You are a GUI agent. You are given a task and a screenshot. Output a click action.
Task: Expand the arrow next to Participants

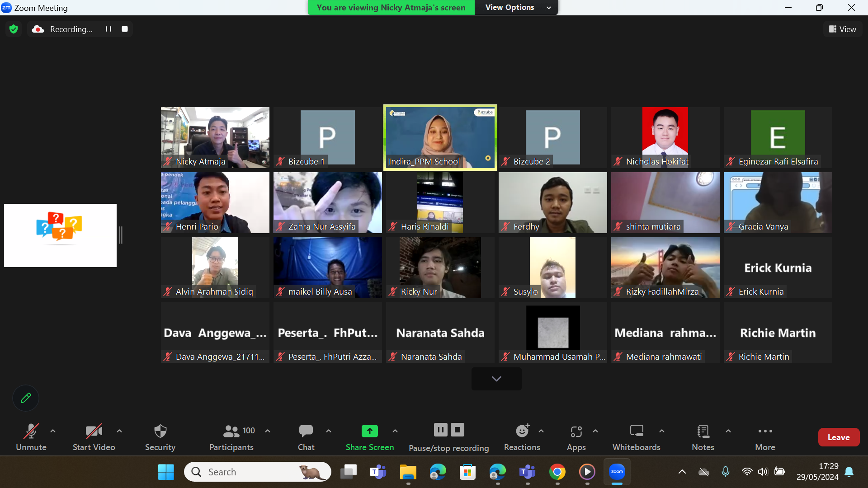tap(268, 431)
